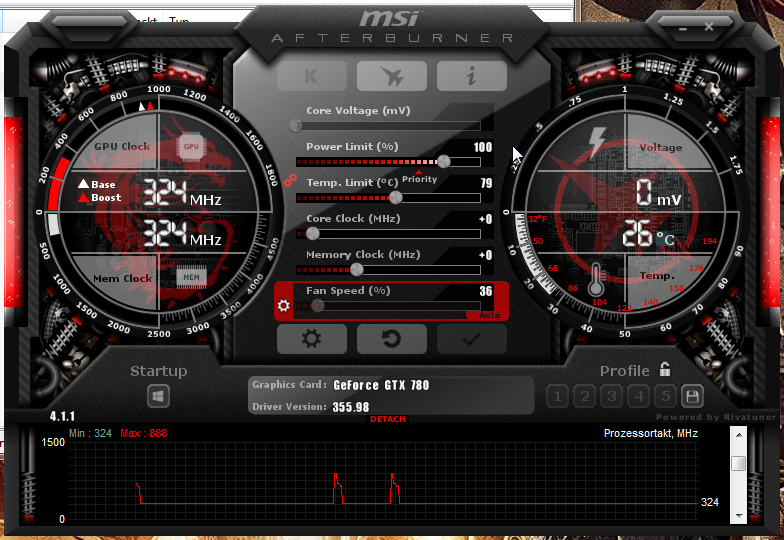Viewport: 784px width, 540px height.
Task: Save profile with the floppy disk icon
Action: [692, 396]
